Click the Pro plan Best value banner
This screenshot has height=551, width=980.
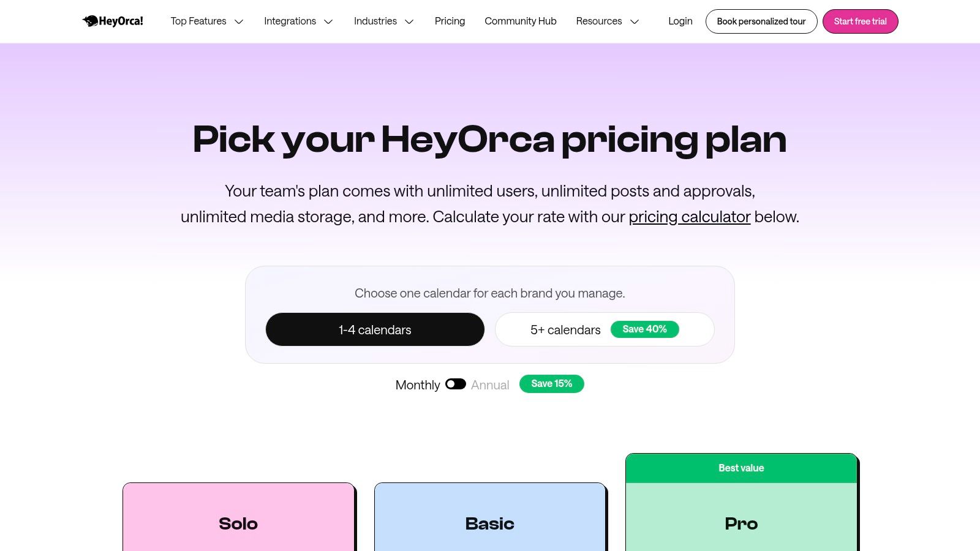tap(741, 467)
